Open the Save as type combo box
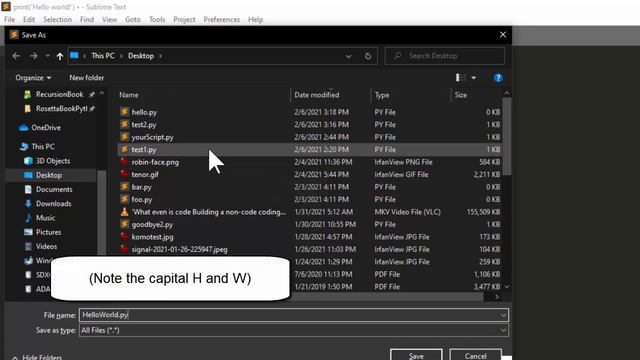Viewport: 640px width, 360px height. [x=294, y=330]
